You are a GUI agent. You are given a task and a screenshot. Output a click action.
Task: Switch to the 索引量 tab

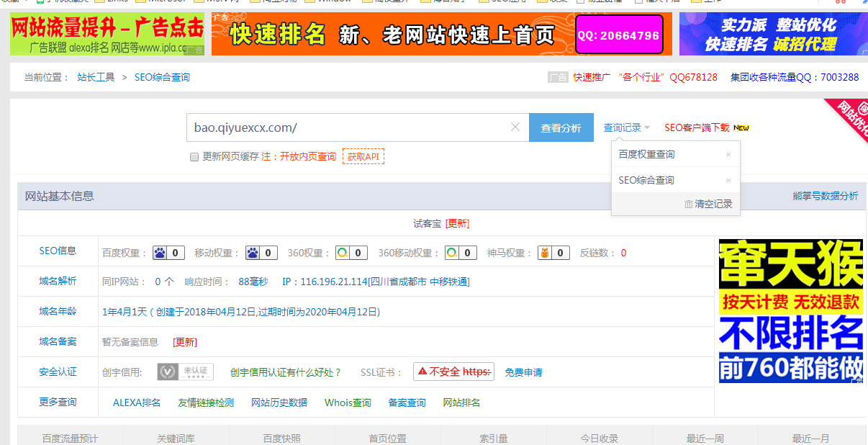coord(494,438)
